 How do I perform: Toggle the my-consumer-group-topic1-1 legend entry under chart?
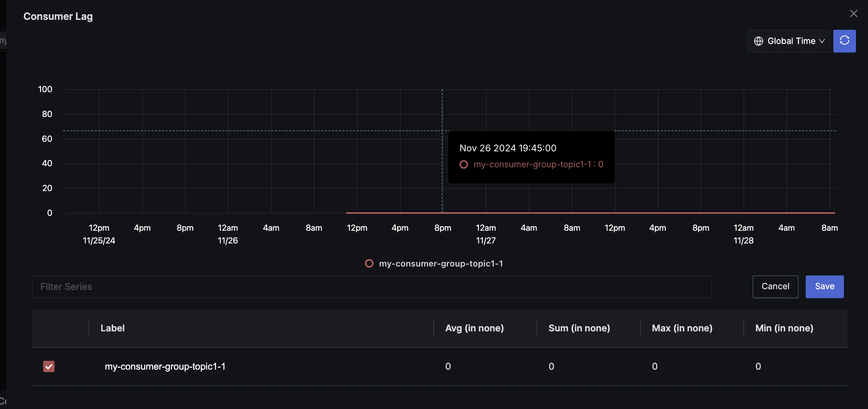434,264
